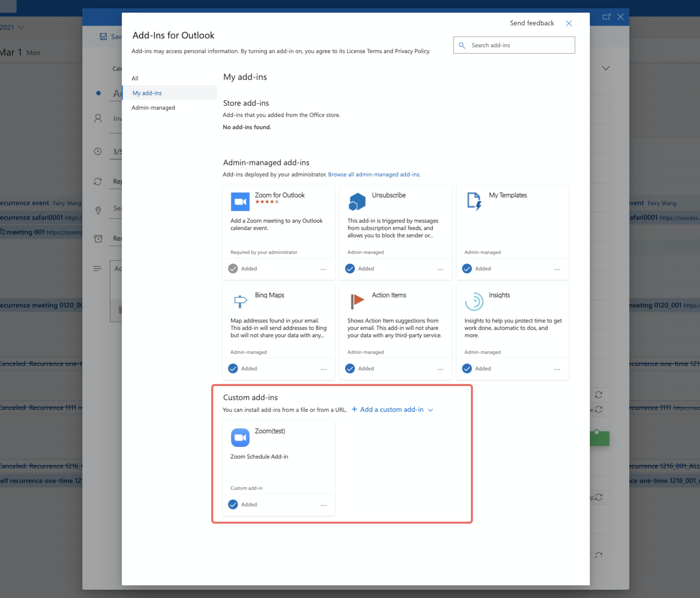Screen dimensions: 700x598
Task: Click the Zoom for Outlook camera icon
Action: pos(240,201)
